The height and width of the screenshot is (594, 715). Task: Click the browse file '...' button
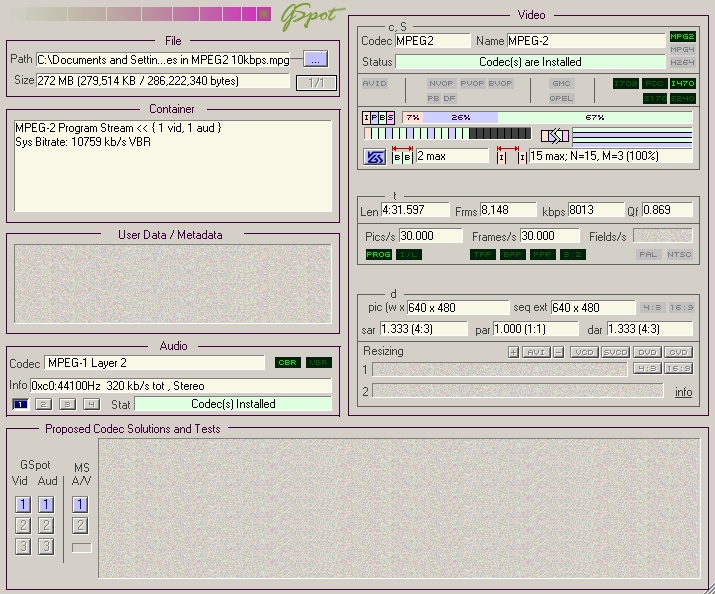(316, 59)
